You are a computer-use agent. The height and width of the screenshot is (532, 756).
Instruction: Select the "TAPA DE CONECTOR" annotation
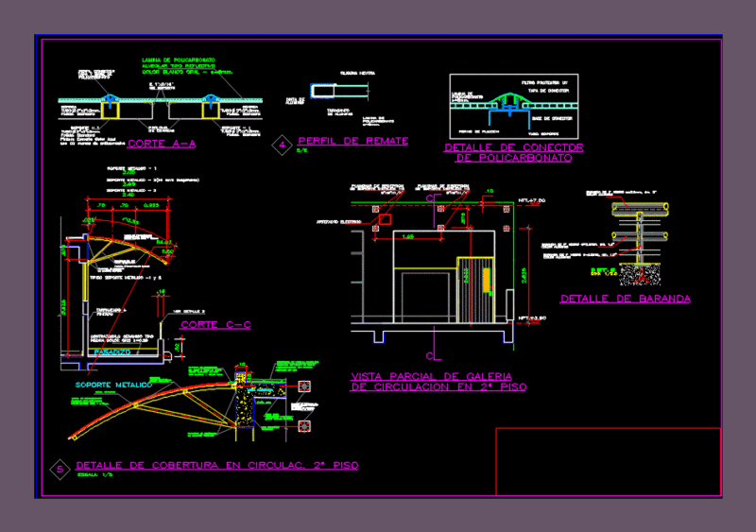(x=549, y=91)
